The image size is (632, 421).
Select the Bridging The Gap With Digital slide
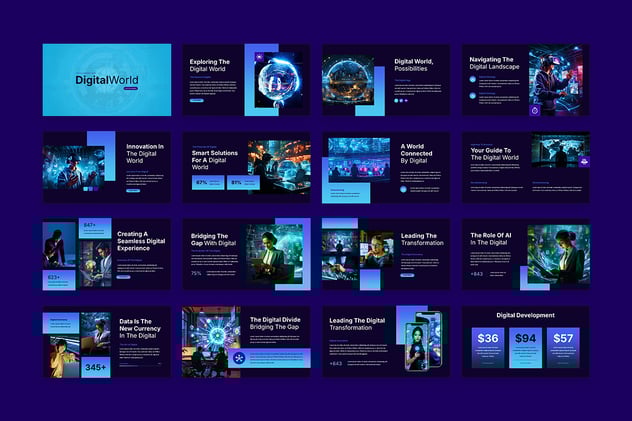(245, 254)
